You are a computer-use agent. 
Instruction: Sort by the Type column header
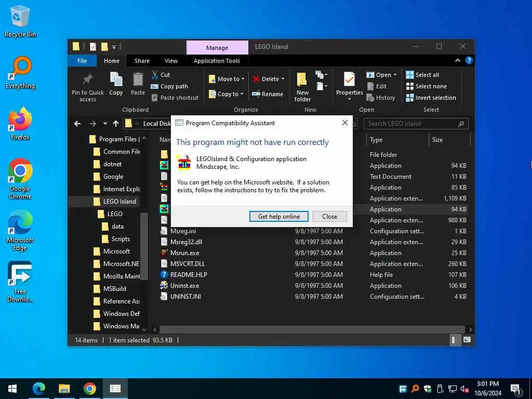(397, 140)
